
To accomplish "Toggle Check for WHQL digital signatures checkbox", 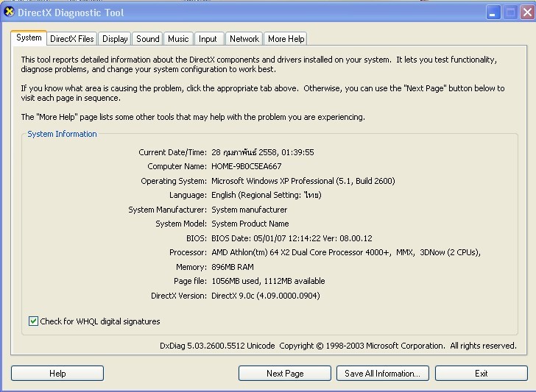I will 33,321.
